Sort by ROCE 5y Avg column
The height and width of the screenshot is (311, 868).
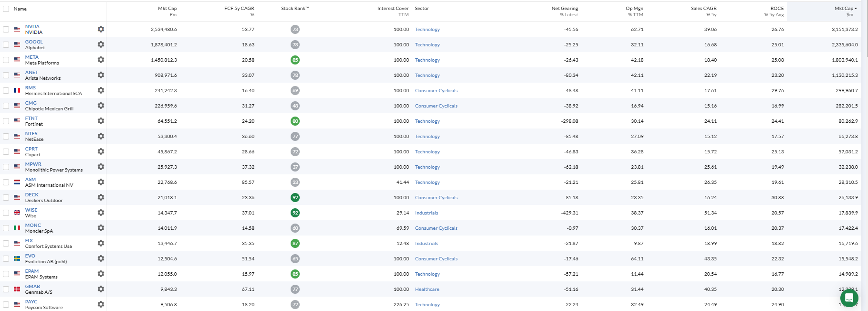774,11
